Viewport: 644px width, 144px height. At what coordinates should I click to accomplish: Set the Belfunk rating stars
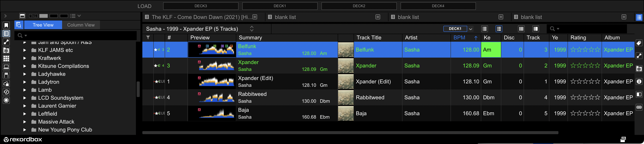pos(585,50)
